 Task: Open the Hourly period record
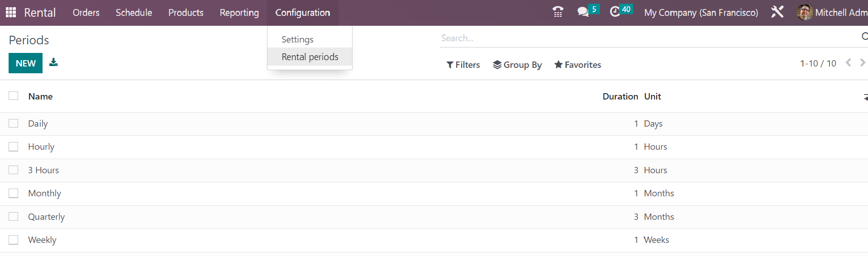coord(41,147)
